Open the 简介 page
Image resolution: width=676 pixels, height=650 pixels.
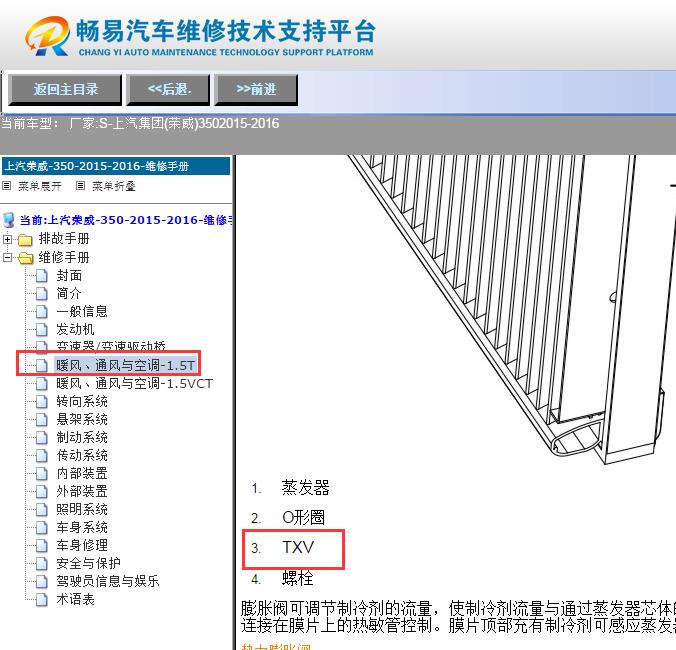[69, 294]
